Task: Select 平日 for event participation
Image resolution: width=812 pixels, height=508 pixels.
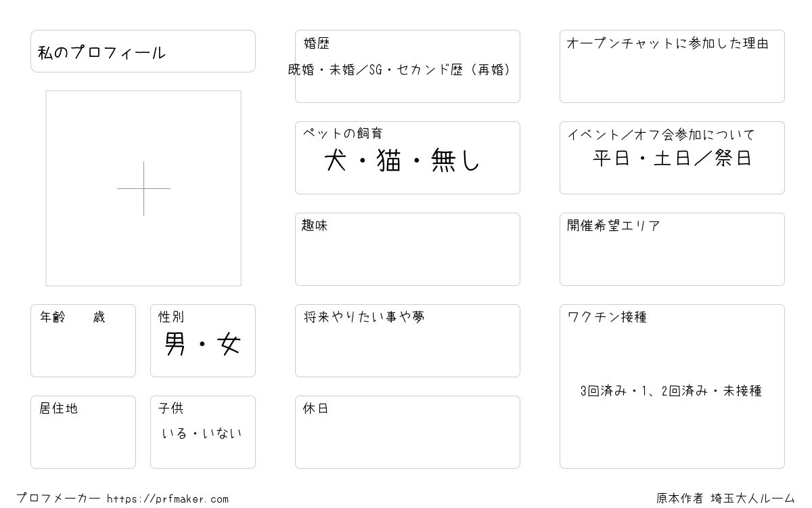Action: (x=611, y=158)
